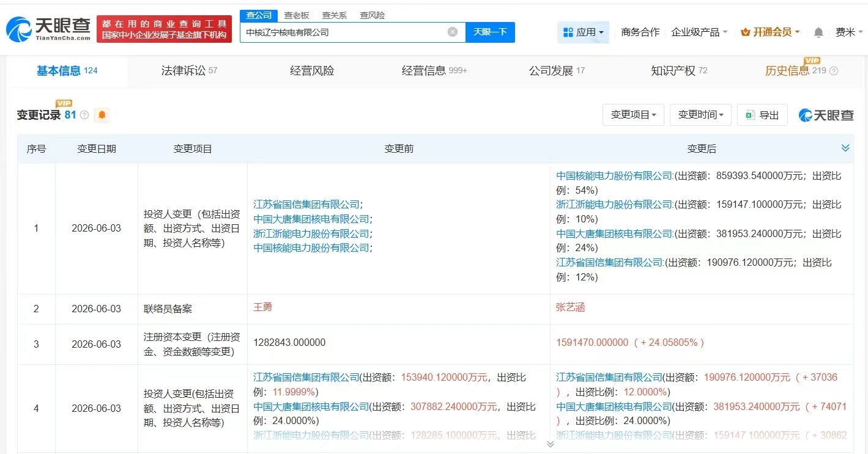Viewport: 868px width, 454px height.
Task: Open the 公司发展 tab
Action: click(557, 71)
